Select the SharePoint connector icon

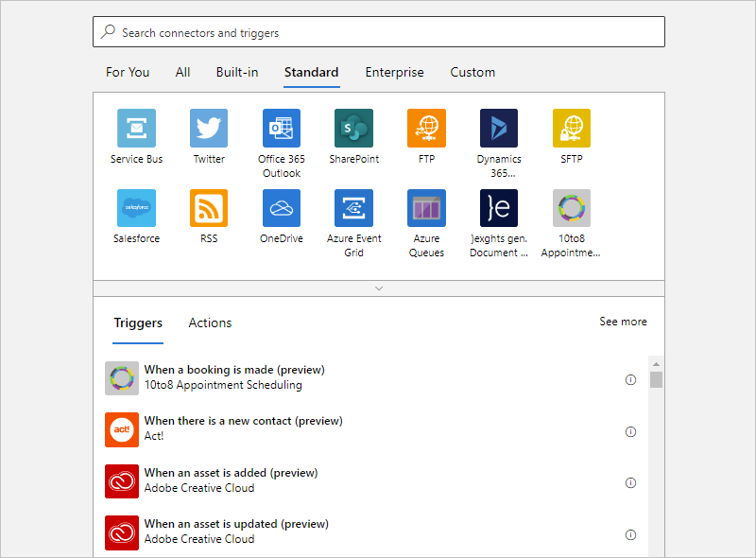click(353, 128)
